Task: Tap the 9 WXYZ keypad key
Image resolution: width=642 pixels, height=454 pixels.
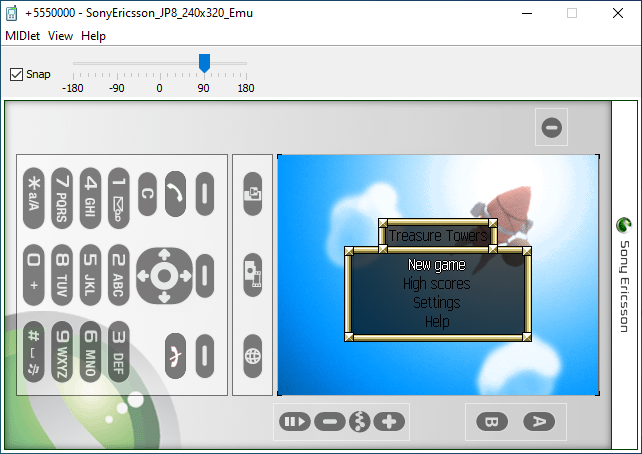Action: (62, 352)
